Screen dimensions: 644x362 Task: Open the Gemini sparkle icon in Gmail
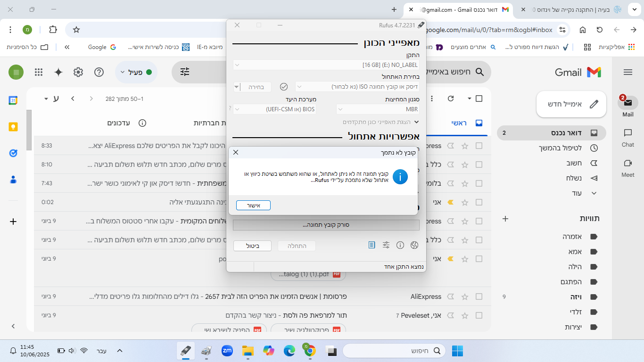coord(58,72)
